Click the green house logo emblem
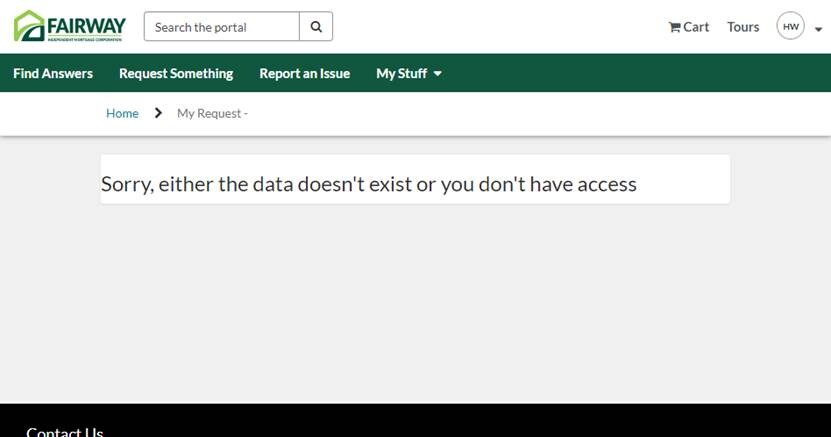Screen dimensions: 831x437 (29, 25)
